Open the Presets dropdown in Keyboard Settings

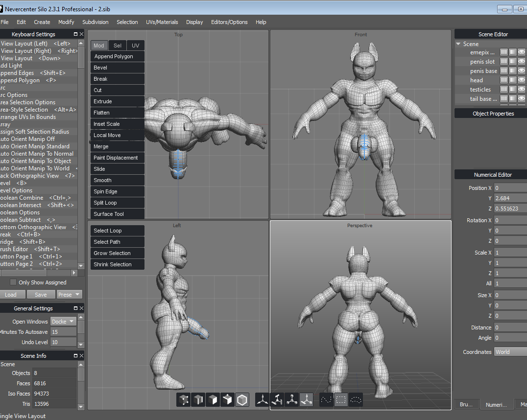[x=69, y=295]
